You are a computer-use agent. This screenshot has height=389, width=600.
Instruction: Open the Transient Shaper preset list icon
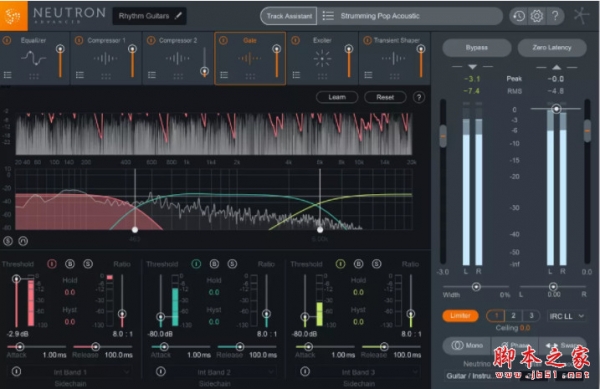[x=368, y=75]
